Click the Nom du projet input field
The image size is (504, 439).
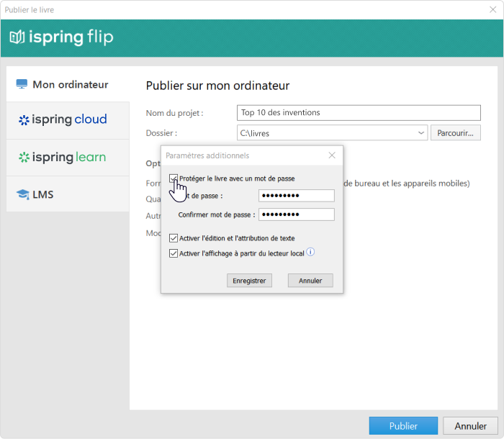(359, 113)
